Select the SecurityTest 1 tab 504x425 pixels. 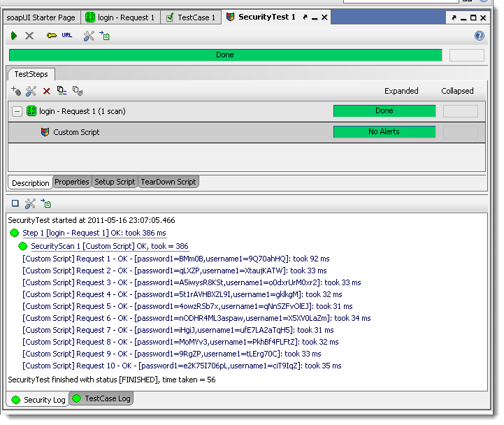click(267, 17)
